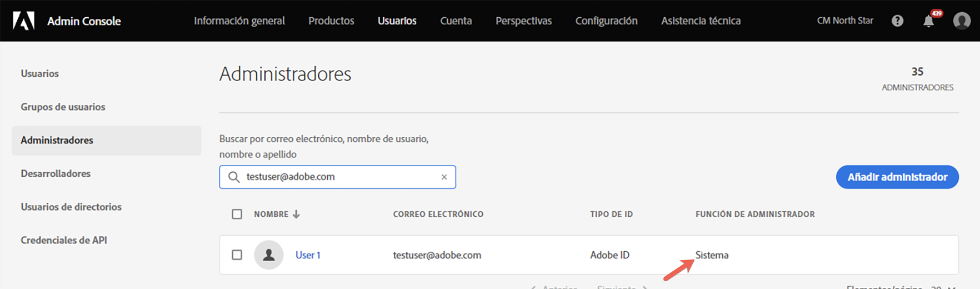Click the CM North Star organization name
The width and height of the screenshot is (980, 289).
(845, 21)
